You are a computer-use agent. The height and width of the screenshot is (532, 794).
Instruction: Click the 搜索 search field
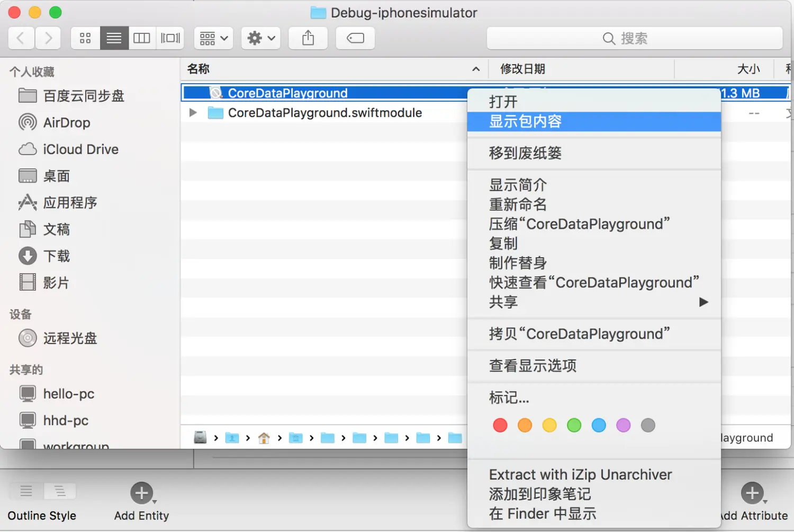click(x=635, y=38)
